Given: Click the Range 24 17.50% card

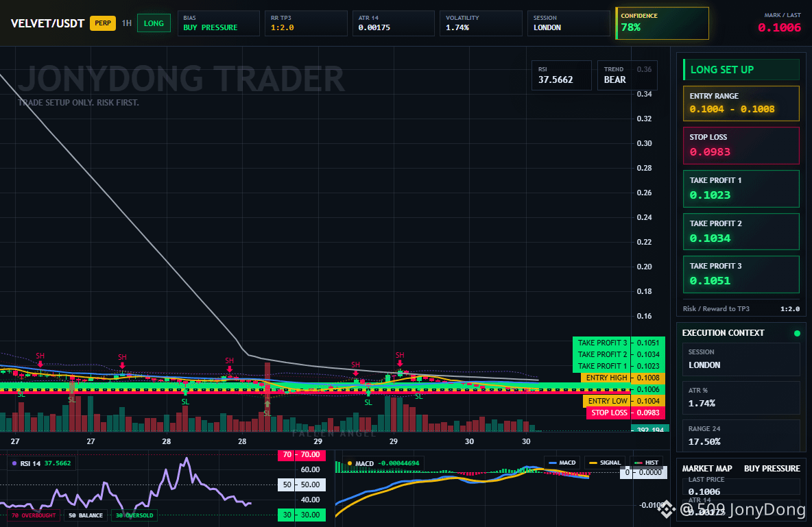Looking at the screenshot, I should 741,436.
